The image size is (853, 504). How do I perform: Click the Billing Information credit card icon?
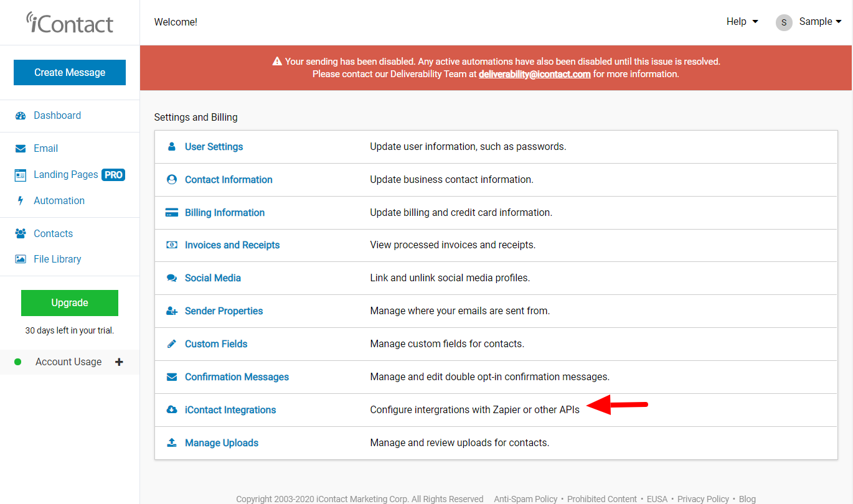click(172, 213)
